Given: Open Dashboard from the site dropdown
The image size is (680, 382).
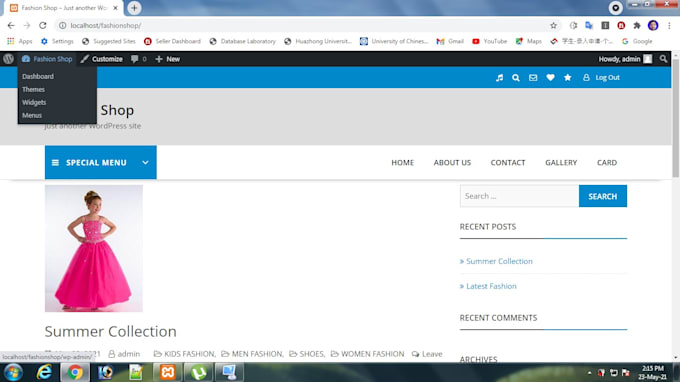Looking at the screenshot, I should coord(38,76).
